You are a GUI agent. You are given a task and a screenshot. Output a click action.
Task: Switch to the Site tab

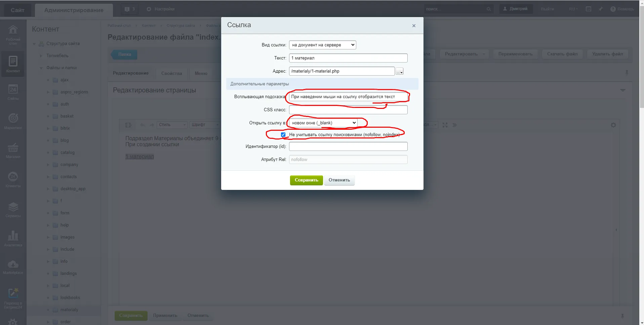click(17, 10)
